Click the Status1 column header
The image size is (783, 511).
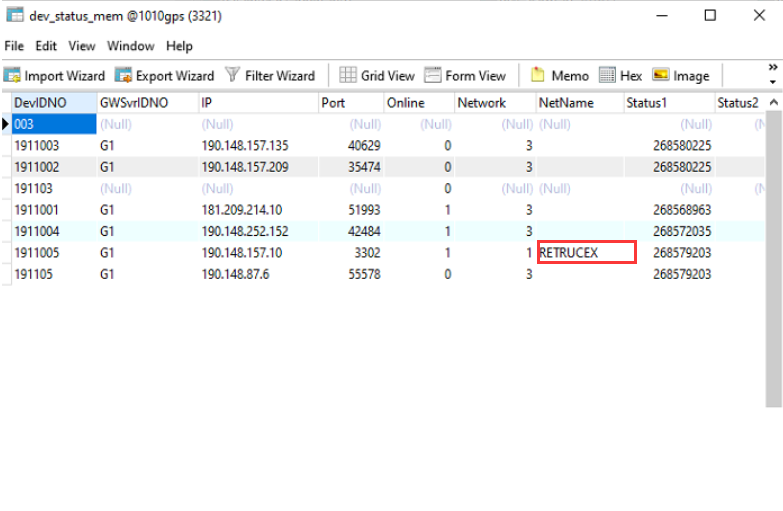pos(669,103)
